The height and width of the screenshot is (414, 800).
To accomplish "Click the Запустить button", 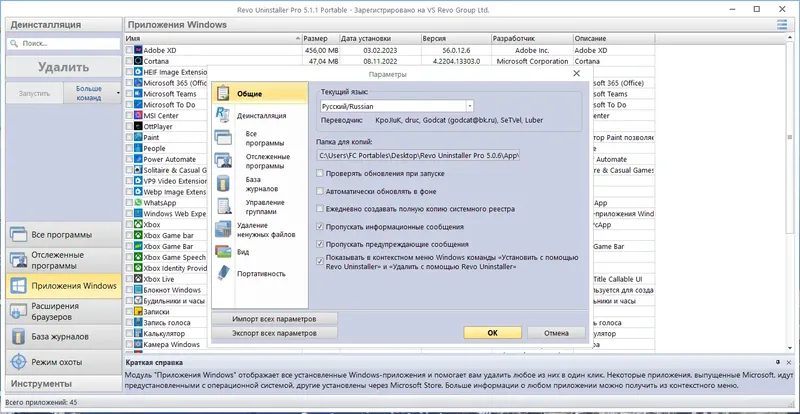I will [x=35, y=93].
